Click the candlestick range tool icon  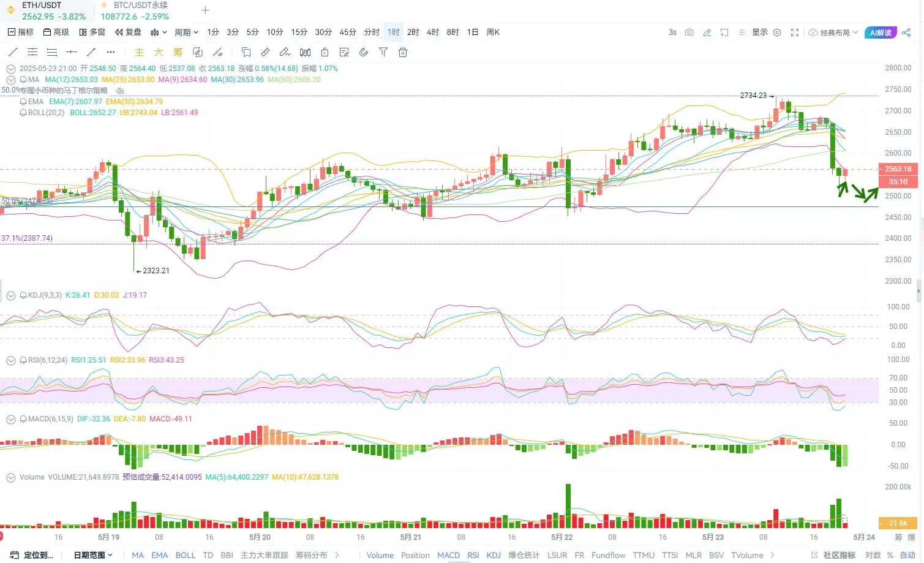point(305,52)
